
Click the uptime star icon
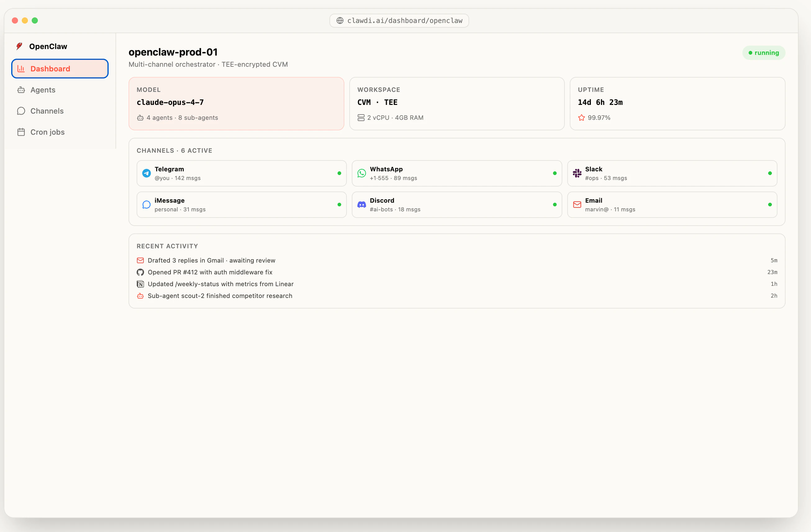point(581,118)
